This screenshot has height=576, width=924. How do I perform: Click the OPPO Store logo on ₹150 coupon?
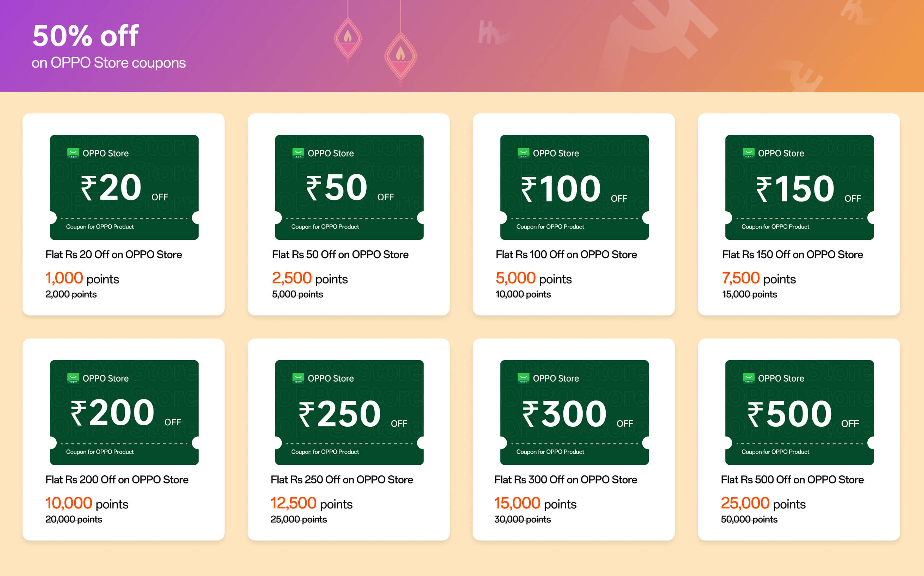(x=749, y=153)
